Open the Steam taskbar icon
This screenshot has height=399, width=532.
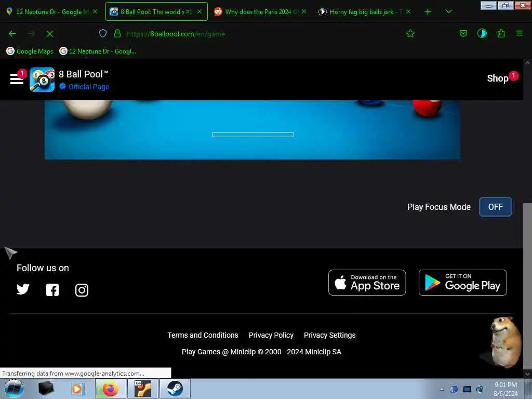175,389
